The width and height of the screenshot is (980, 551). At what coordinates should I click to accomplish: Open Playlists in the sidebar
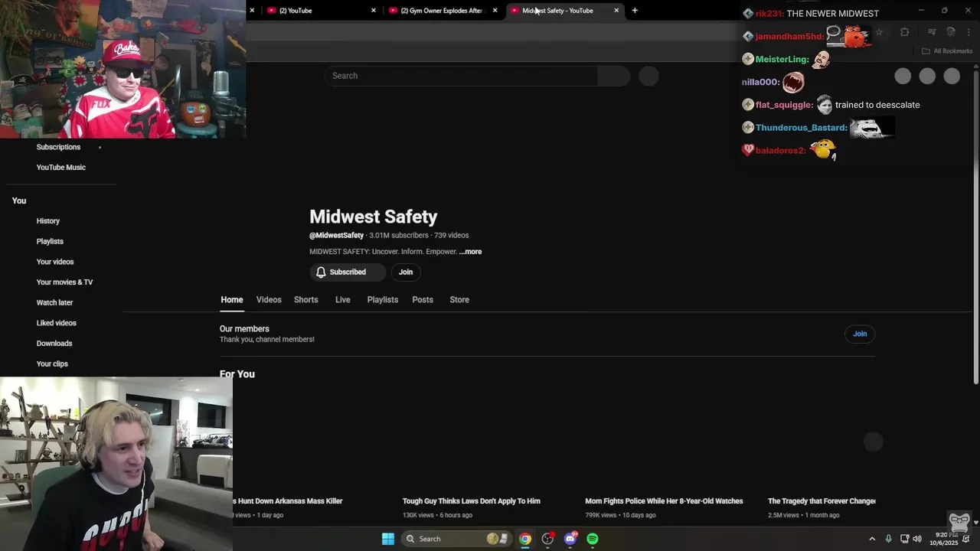click(x=50, y=242)
